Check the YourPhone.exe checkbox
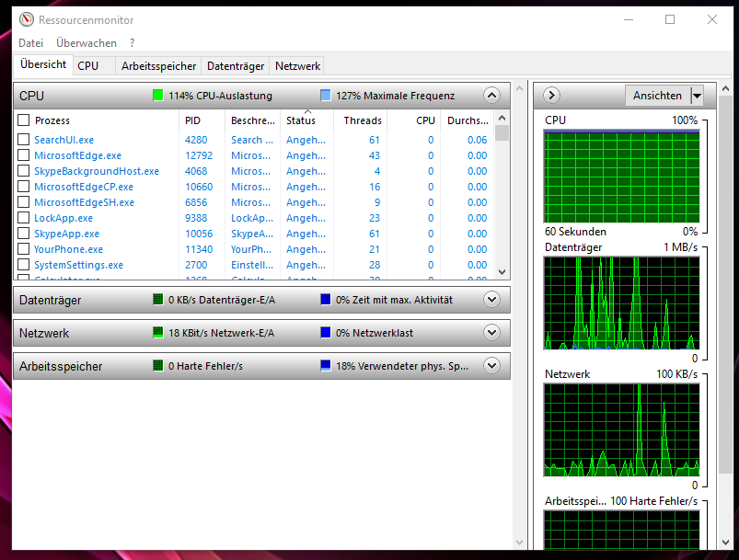 pos(24,248)
